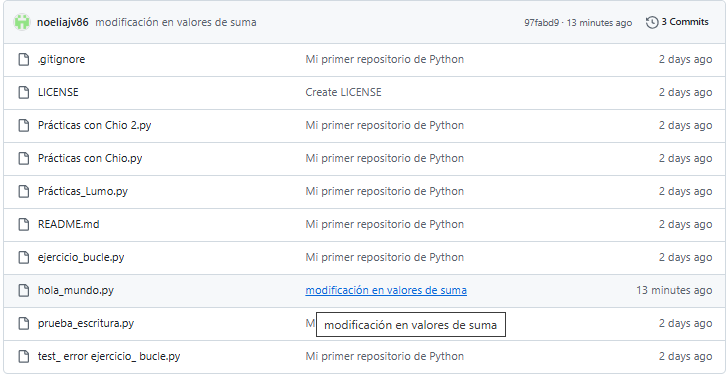This screenshot has height=374, width=726.
Task: Click "2 days ago" in the ejercicio_bucle.py row
Action: click(x=685, y=257)
